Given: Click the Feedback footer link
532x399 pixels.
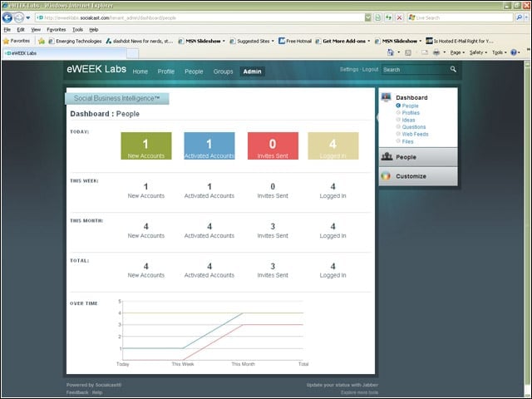Looking at the screenshot, I should point(77,392).
